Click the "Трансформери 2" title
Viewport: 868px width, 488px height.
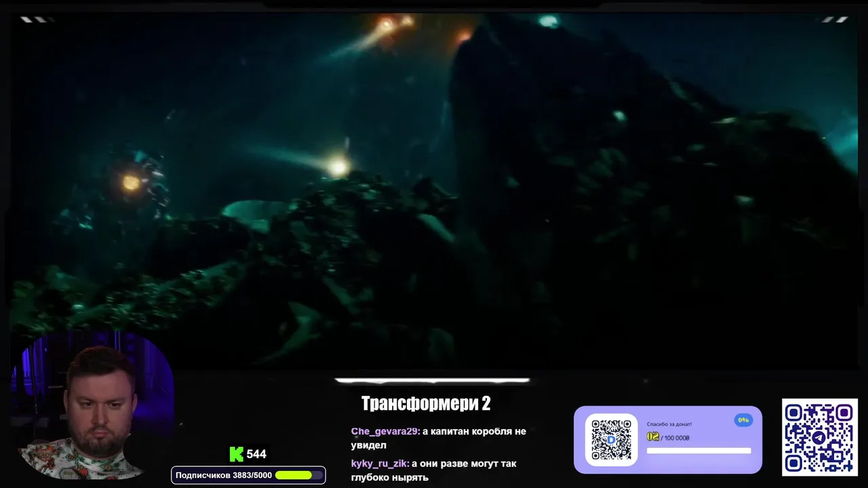pyautogui.click(x=426, y=404)
